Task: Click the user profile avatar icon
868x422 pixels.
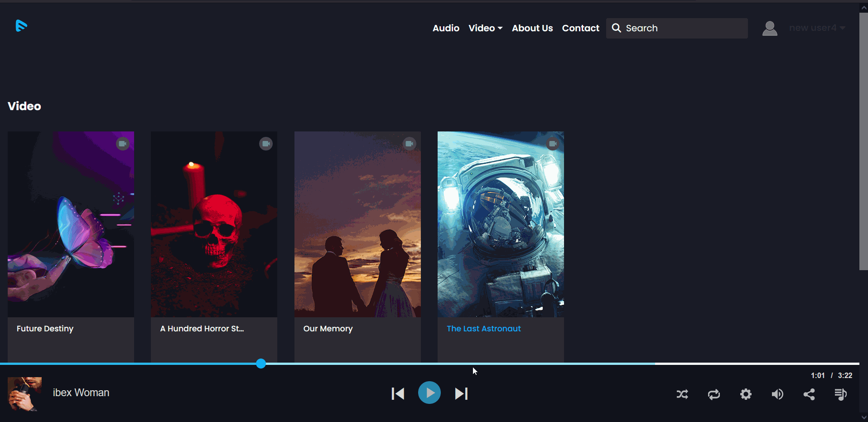Action: pyautogui.click(x=770, y=28)
